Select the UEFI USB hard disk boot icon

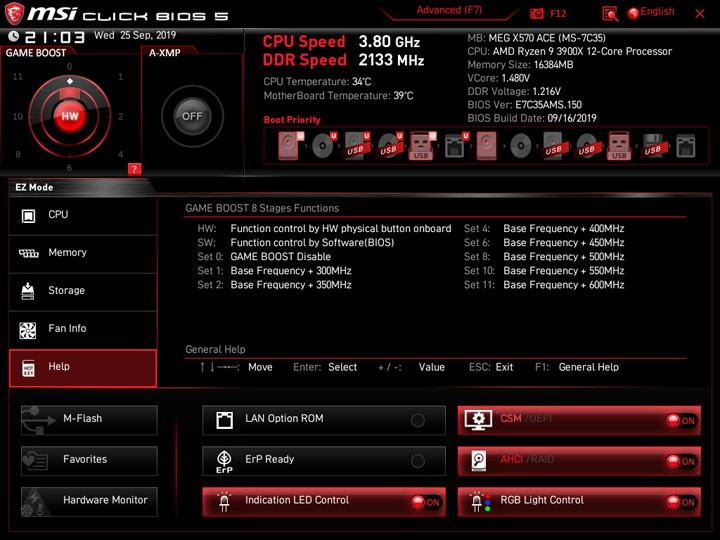(x=357, y=146)
